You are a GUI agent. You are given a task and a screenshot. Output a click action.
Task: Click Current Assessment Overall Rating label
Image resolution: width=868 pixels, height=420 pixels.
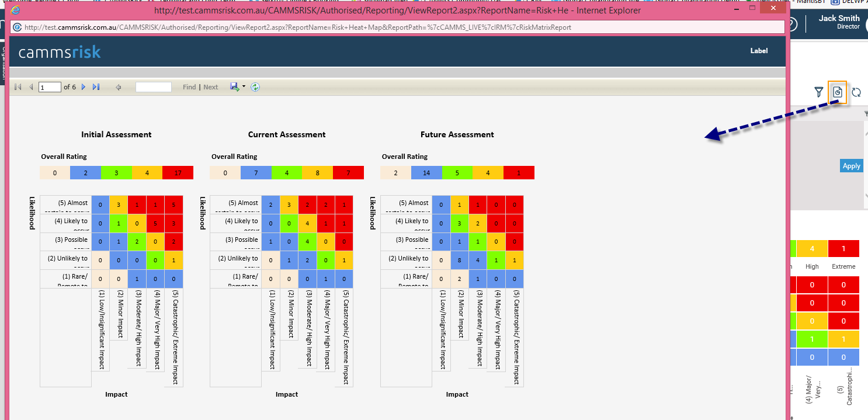[234, 157]
